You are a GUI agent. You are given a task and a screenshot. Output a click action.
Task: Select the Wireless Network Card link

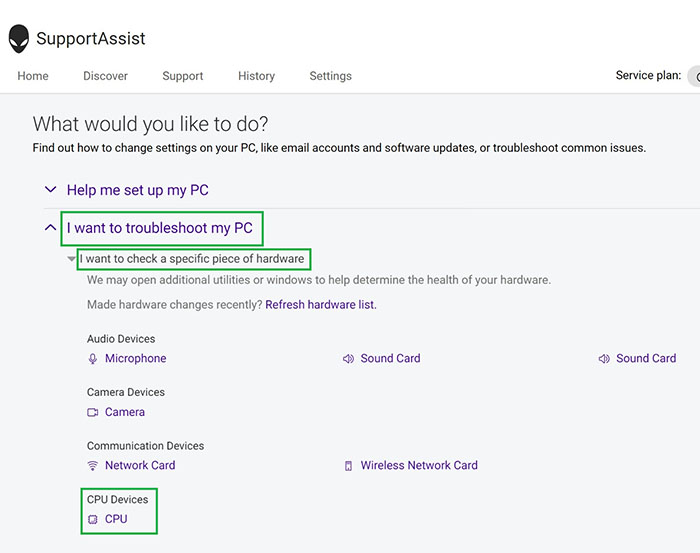point(419,466)
